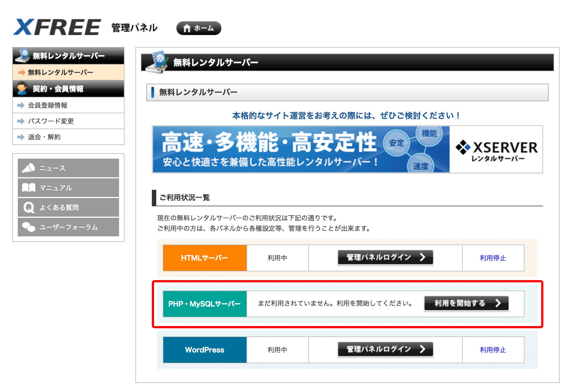The height and width of the screenshot is (392, 571).
Task: Click chevron arrow on HTMLサーバー login button
Action: [x=423, y=257]
